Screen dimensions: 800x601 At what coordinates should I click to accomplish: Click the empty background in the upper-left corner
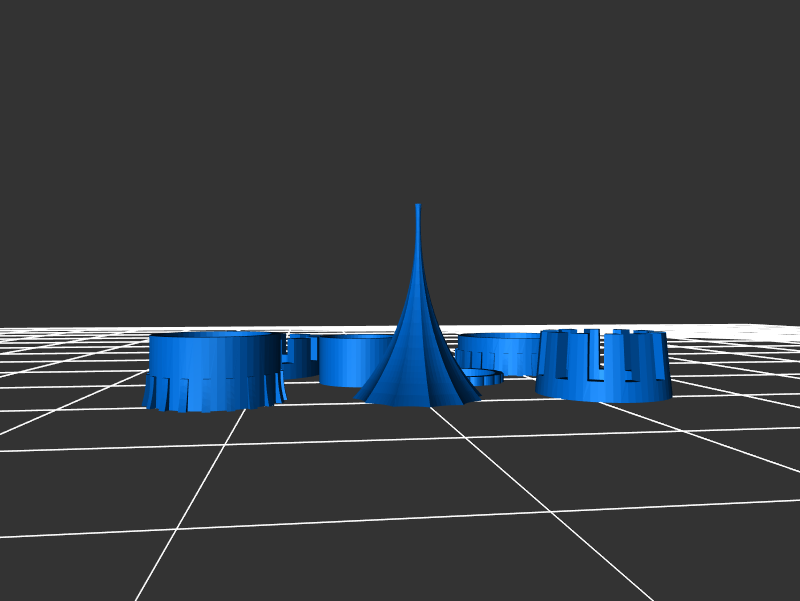60,50
